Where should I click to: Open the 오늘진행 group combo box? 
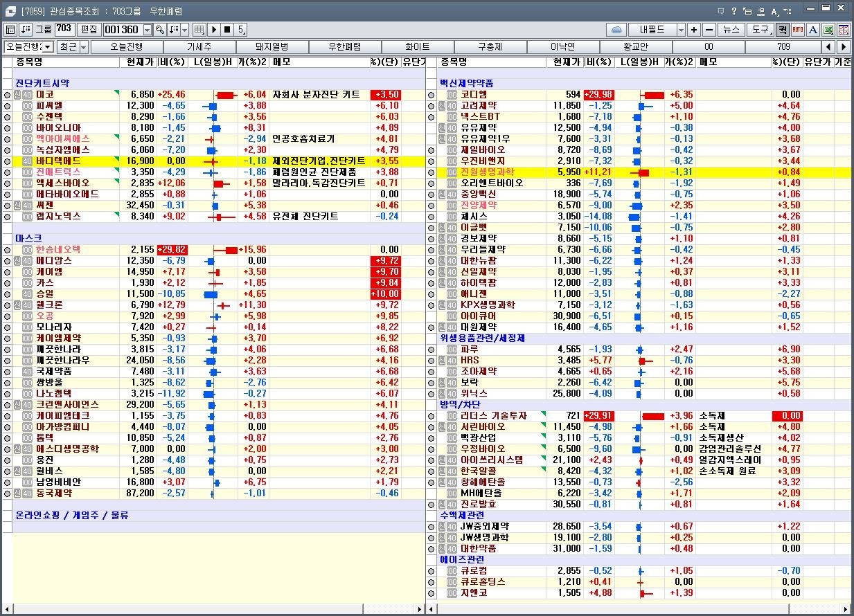28,46
